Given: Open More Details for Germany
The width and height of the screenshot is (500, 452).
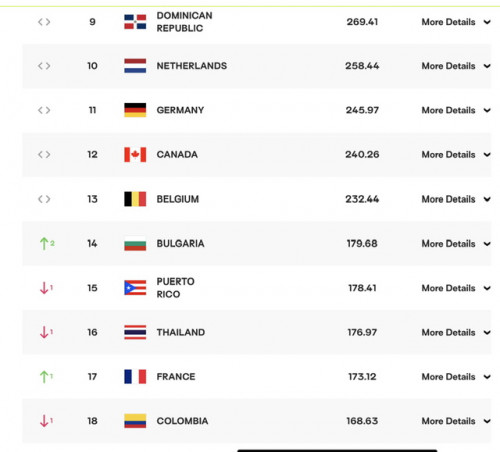Looking at the screenshot, I should pos(448,110).
